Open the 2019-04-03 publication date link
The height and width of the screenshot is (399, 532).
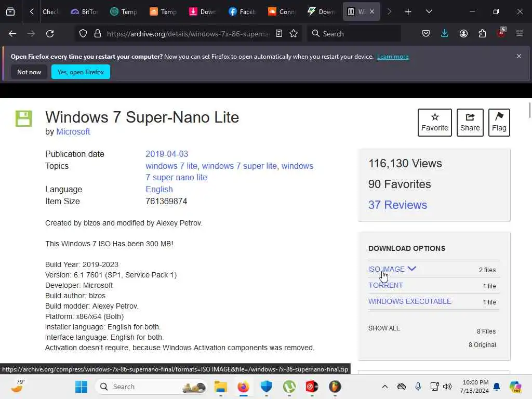[x=167, y=154]
